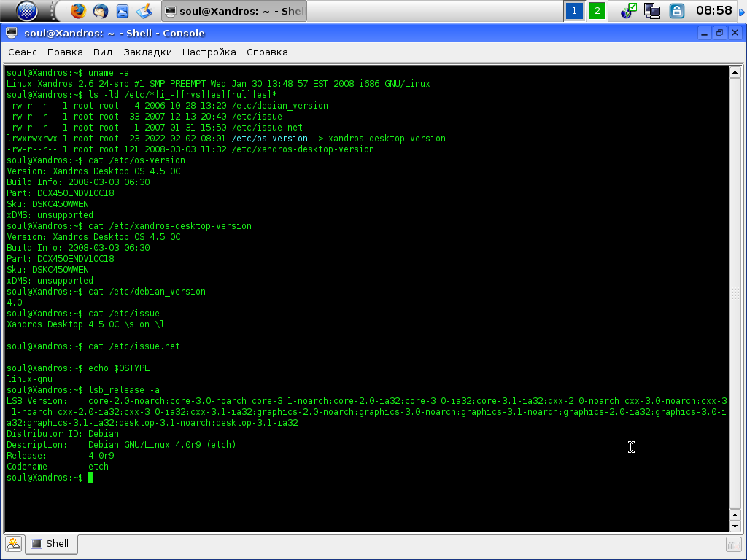Viewport: 747px width, 560px height.
Task: Click the 'Codename: etch' line
Action: [x=58, y=467]
